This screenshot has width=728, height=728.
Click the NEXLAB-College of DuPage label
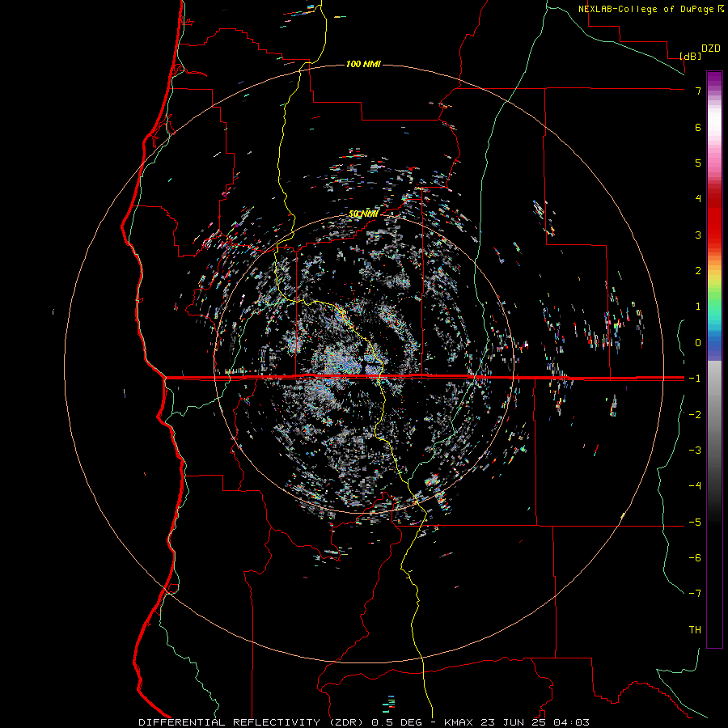[648, 9]
